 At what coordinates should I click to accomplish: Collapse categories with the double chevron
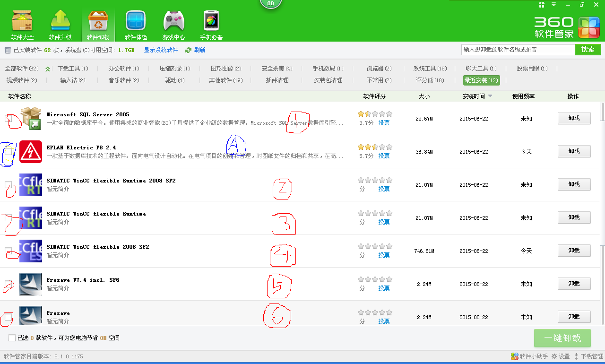pyautogui.click(x=47, y=69)
